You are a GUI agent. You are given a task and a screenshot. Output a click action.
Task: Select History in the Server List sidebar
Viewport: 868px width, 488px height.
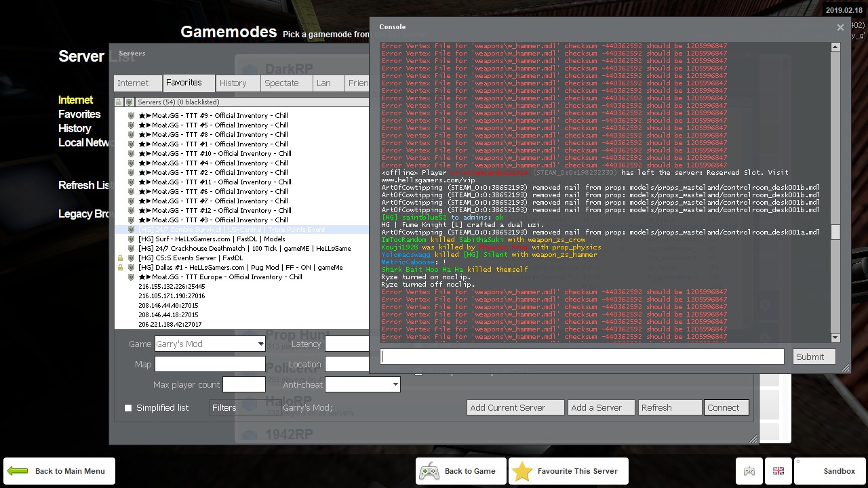click(75, 128)
